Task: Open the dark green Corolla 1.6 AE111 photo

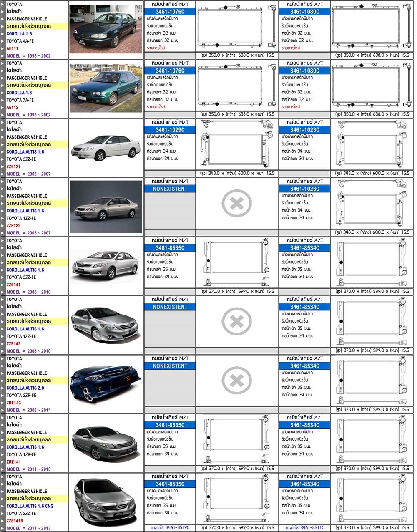Action: 106,30
